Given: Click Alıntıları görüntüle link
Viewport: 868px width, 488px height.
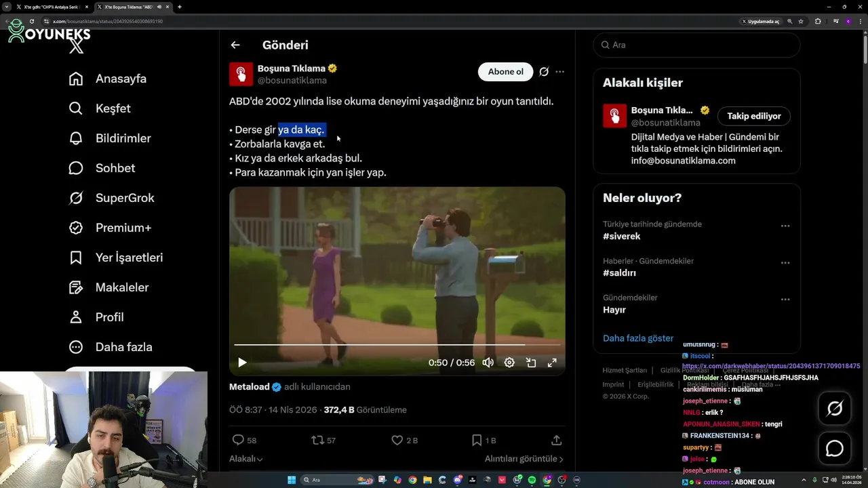Looking at the screenshot, I should (524, 459).
